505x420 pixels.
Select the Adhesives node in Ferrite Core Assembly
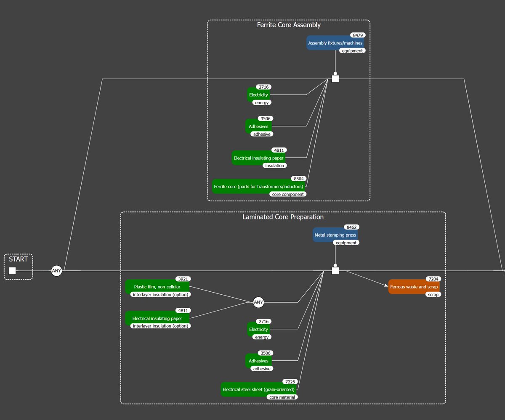click(x=258, y=126)
